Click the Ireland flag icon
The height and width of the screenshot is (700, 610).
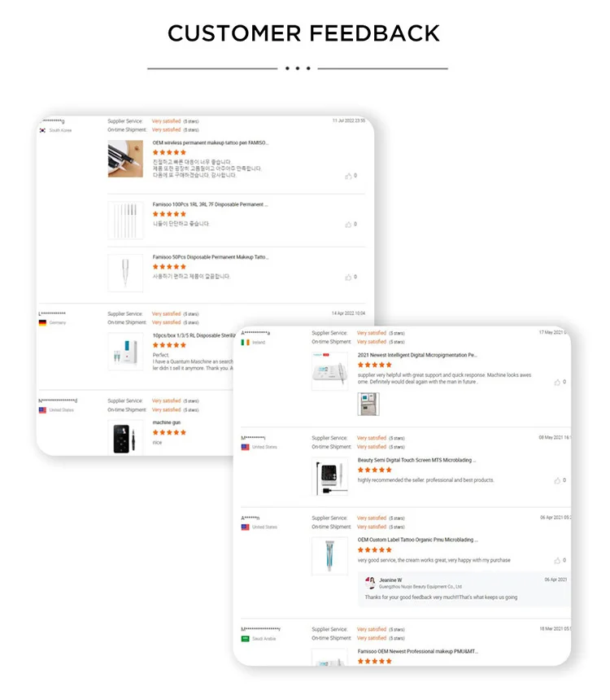tap(245, 343)
